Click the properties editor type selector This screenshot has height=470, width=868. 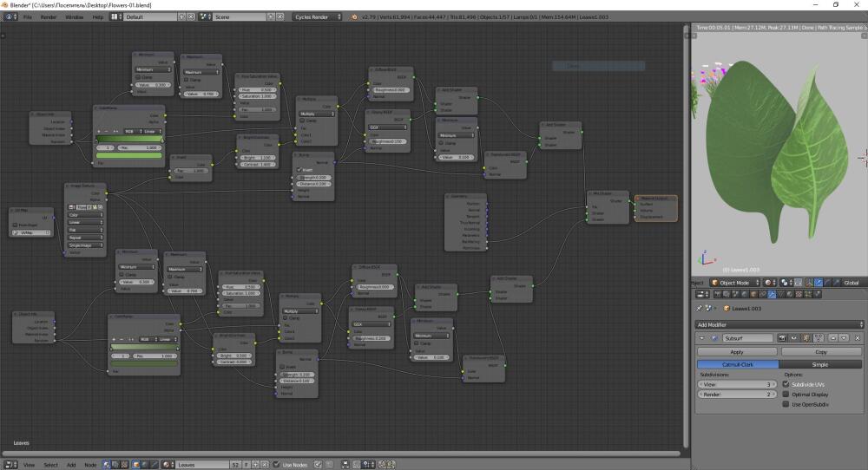pos(702,294)
